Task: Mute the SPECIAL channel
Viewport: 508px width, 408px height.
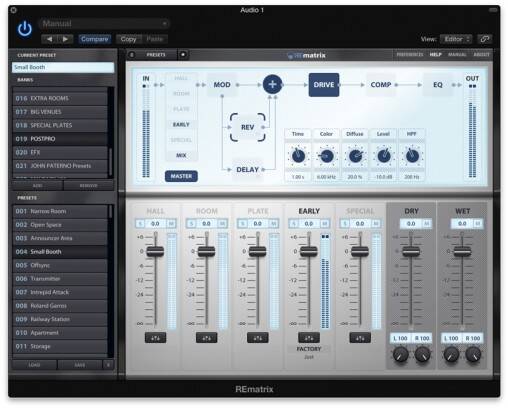Action: pyautogui.click(x=376, y=224)
